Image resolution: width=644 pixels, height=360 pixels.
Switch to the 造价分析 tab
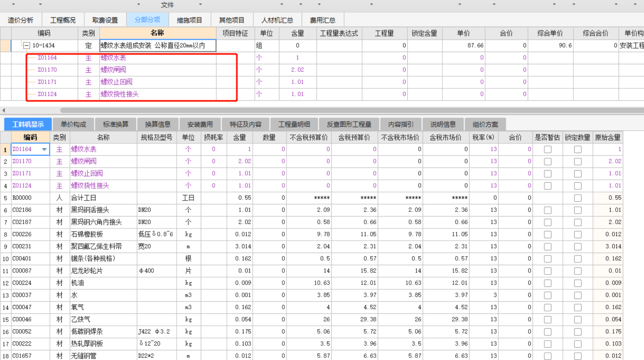pos(21,20)
